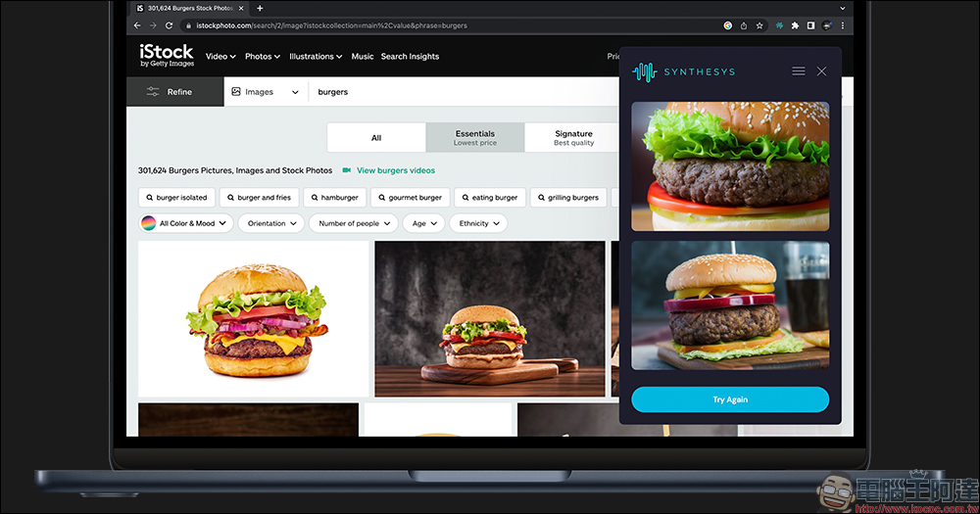Click the Try Again button
Viewport: 980px width, 514px height.
click(x=730, y=399)
